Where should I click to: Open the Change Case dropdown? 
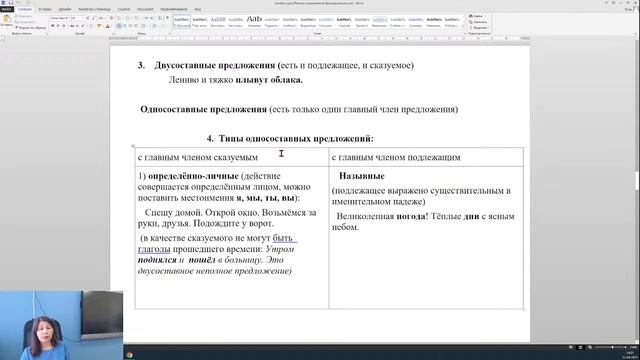[102, 18]
